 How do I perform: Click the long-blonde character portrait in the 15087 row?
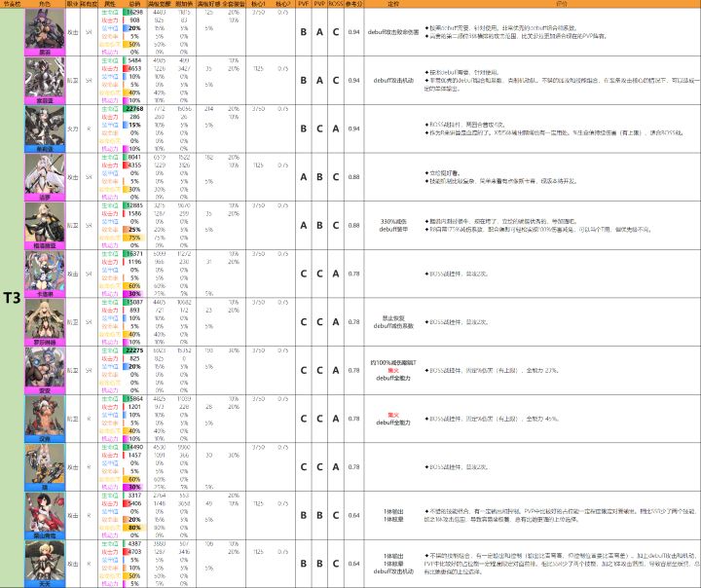point(45,318)
